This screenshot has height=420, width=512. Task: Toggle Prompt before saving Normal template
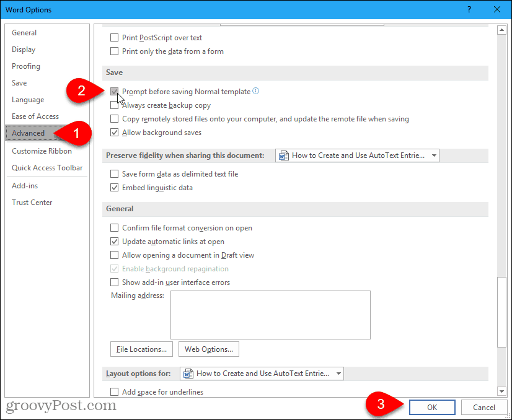point(114,92)
